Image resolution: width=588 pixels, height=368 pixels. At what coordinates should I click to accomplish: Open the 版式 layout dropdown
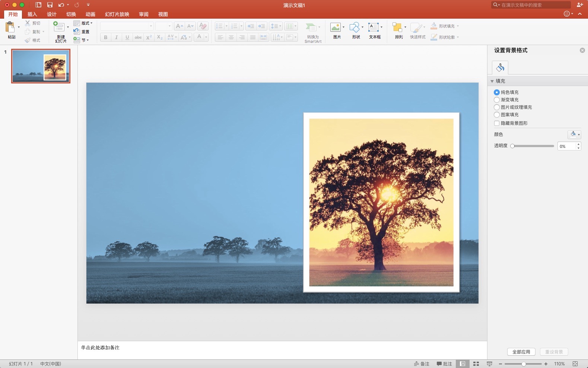coord(83,23)
